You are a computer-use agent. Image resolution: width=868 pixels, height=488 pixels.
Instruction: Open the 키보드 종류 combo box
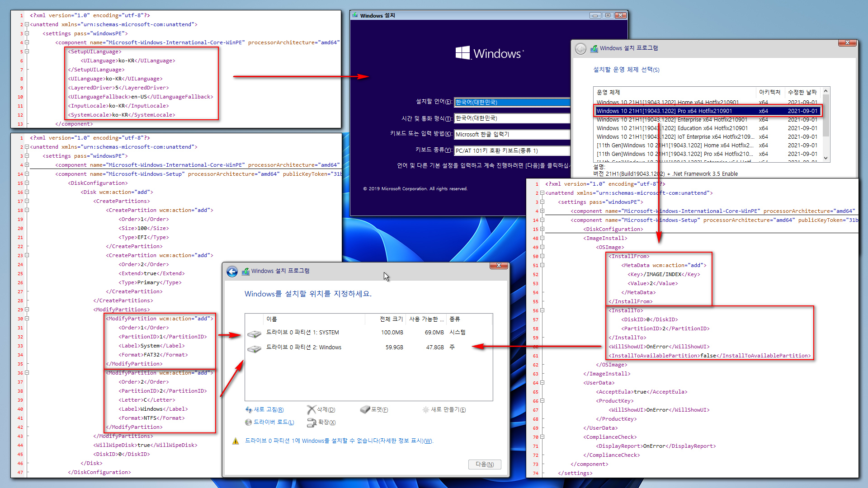tap(512, 151)
